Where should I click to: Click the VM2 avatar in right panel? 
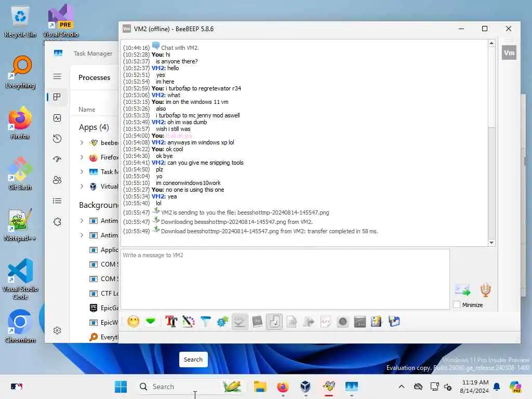[x=509, y=52]
